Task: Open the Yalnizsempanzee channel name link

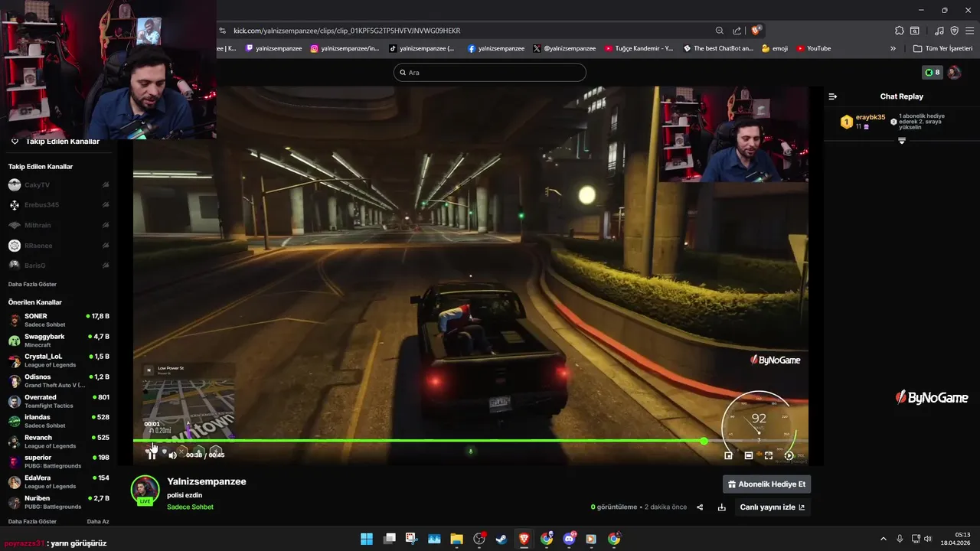Action: coord(207,481)
